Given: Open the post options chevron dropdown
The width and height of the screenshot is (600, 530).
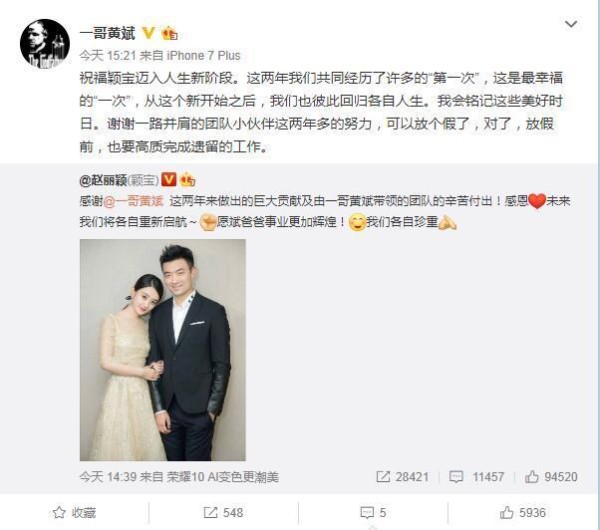Looking at the screenshot, I should coord(571,24).
